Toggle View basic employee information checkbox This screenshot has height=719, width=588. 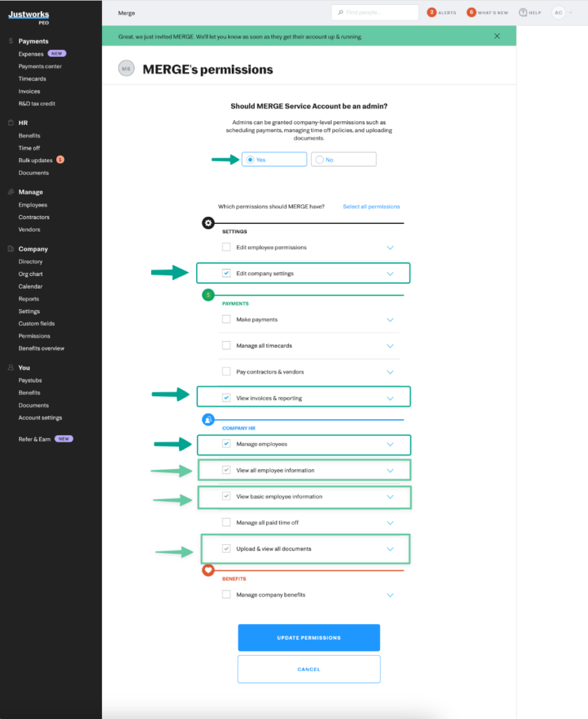click(x=226, y=496)
